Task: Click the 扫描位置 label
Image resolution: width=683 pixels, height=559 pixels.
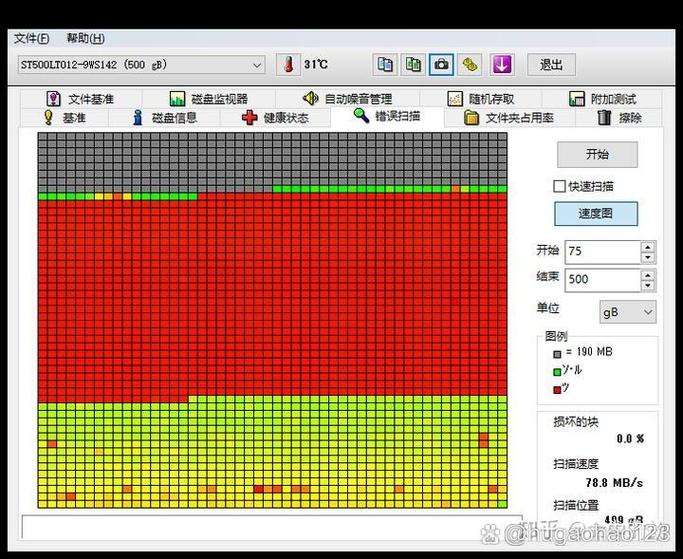Action: click(x=576, y=505)
